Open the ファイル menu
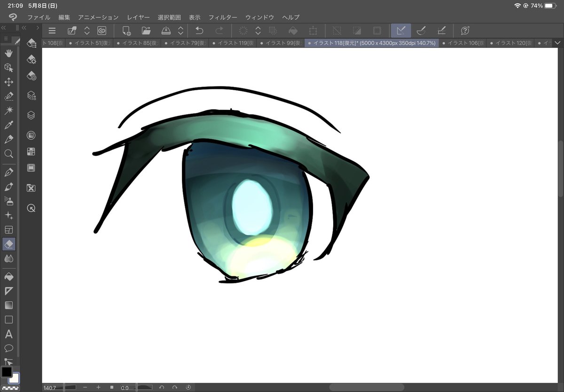The width and height of the screenshot is (564, 392). click(x=39, y=17)
